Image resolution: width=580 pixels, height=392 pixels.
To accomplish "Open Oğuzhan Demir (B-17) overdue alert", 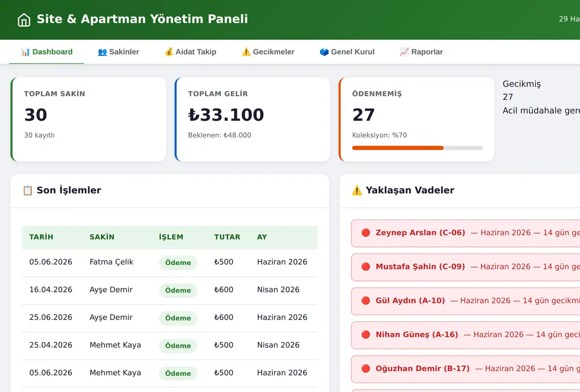I will point(465,369).
